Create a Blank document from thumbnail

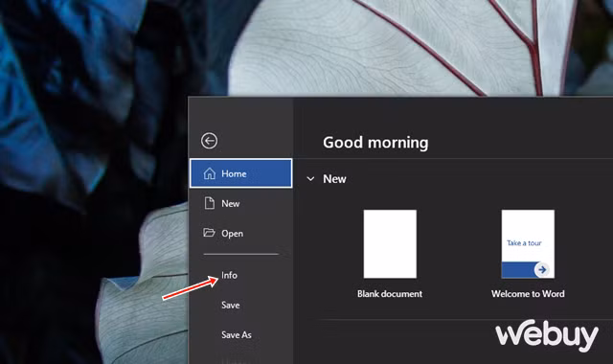pyautogui.click(x=390, y=244)
